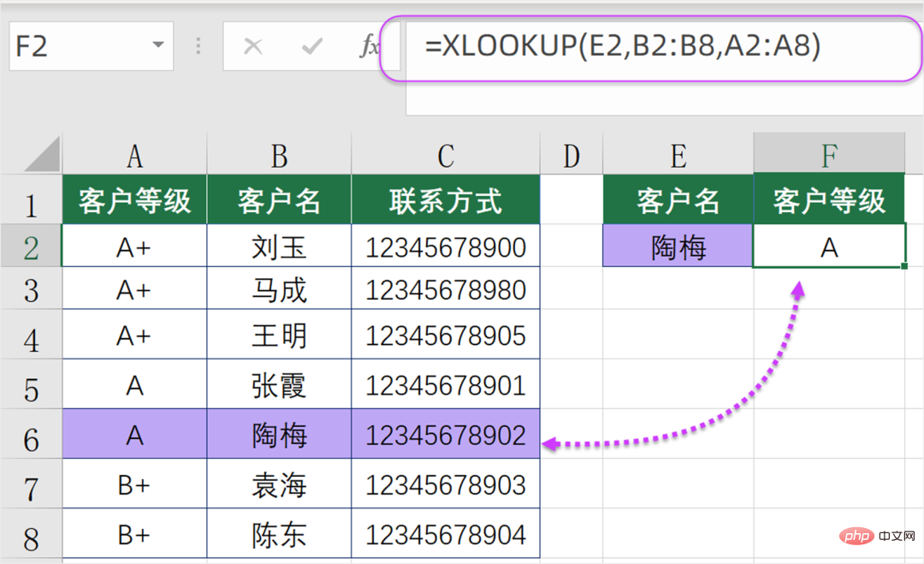
Task: Click cell E1 客户名 header
Action: click(x=678, y=199)
